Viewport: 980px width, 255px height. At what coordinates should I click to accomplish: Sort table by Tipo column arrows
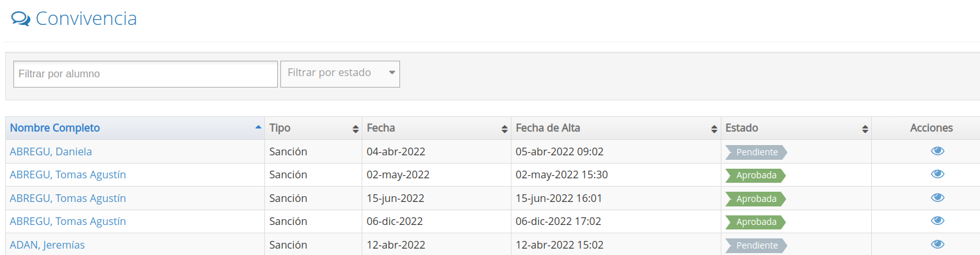coord(355,128)
